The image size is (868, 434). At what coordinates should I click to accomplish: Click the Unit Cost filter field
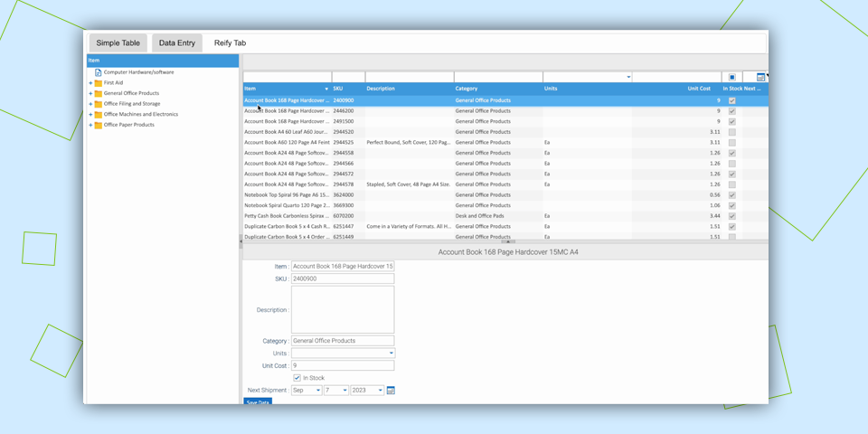point(676,77)
